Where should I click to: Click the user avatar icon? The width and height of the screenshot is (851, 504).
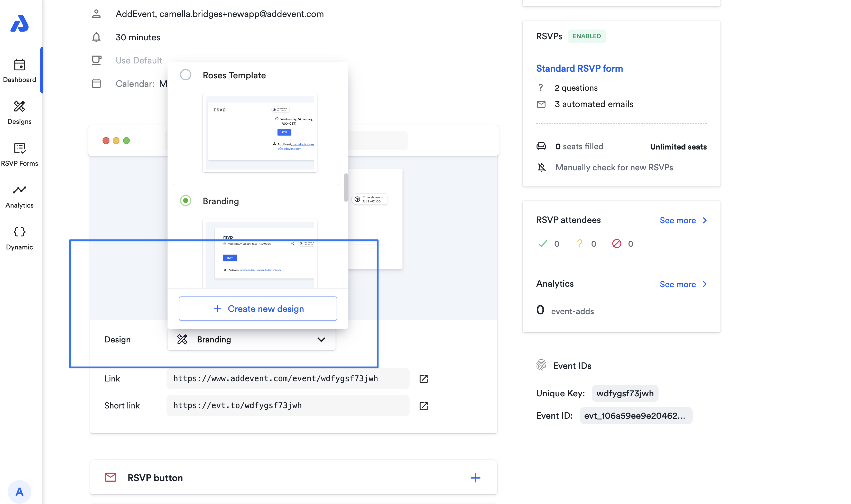coord(19,491)
